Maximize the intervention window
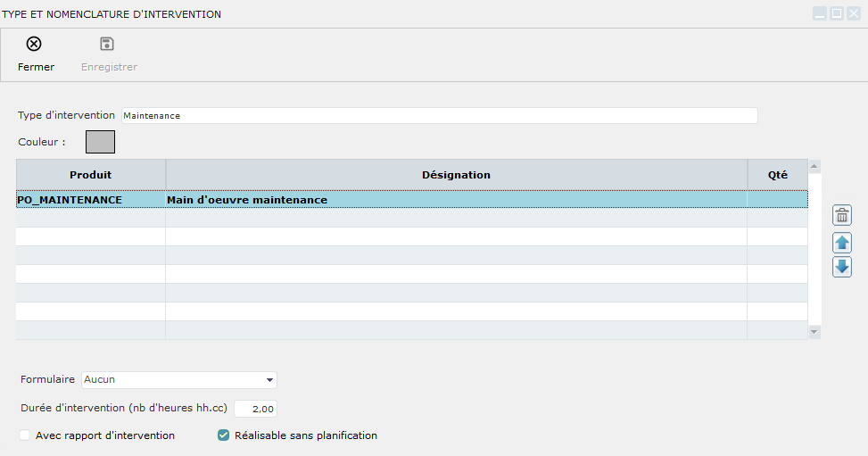 (x=837, y=13)
